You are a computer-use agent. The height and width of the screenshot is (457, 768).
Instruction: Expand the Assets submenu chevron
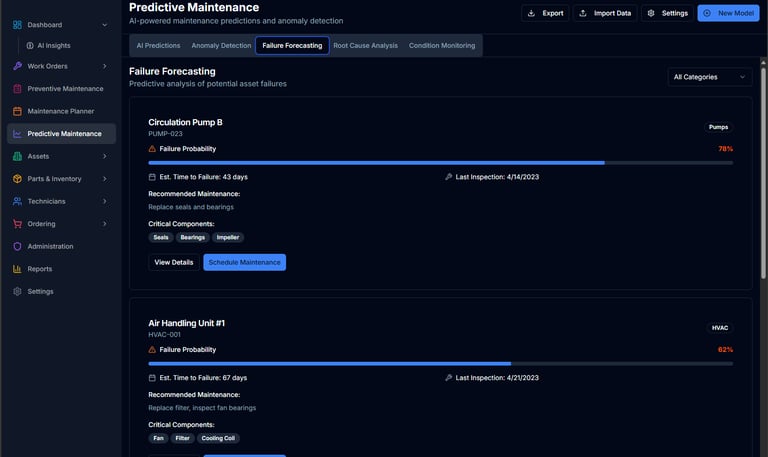coord(104,156)
